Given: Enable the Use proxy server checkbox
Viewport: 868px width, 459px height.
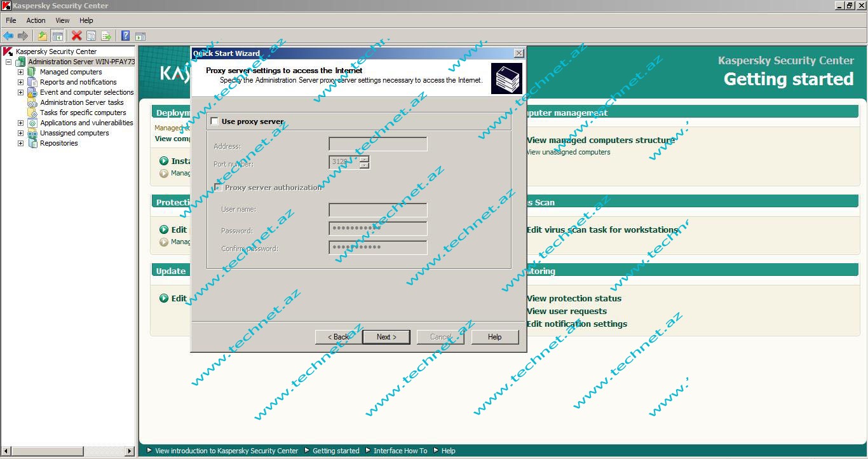Looking at the screenshot, I should pos(215,121).
